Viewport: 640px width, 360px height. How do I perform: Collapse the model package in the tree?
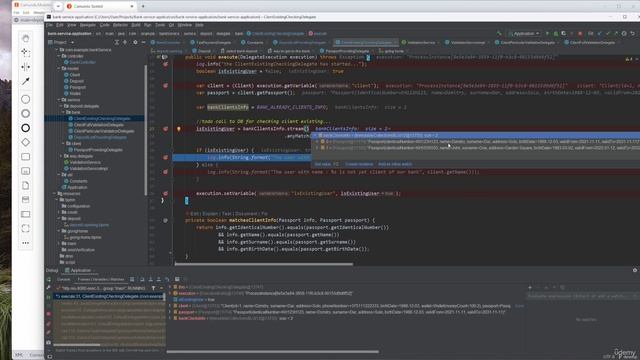tap(59, 69)
